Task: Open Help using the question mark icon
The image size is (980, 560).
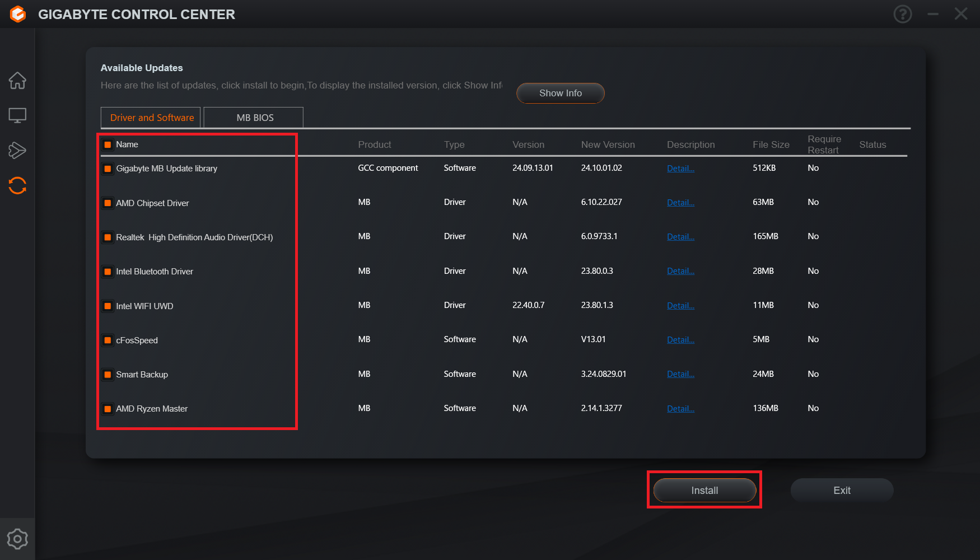Action: pos(902,14)
